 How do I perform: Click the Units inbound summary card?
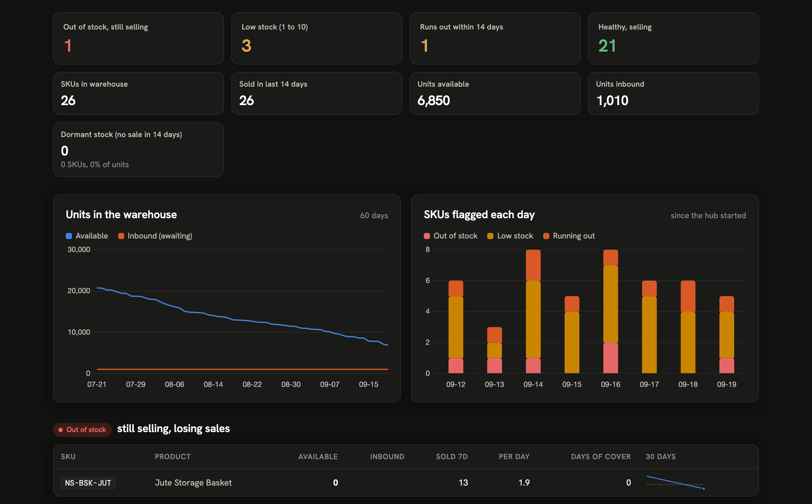tap(673, 93)
